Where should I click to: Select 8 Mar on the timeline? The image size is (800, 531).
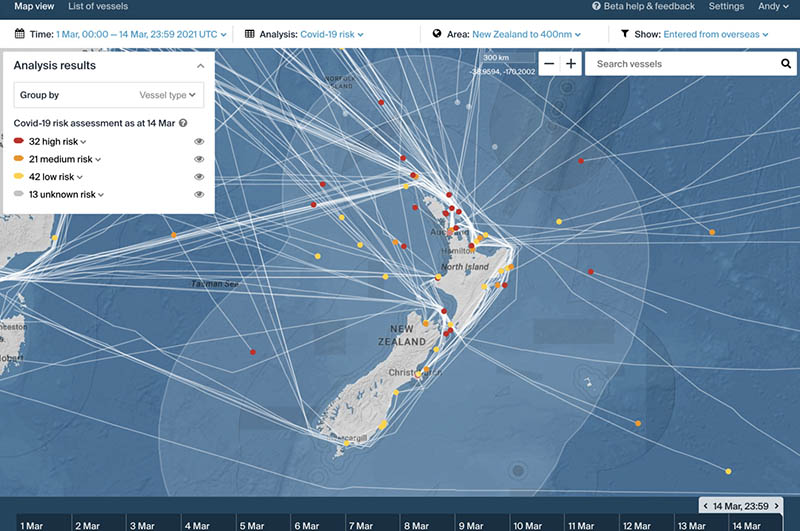click(428, 523)
